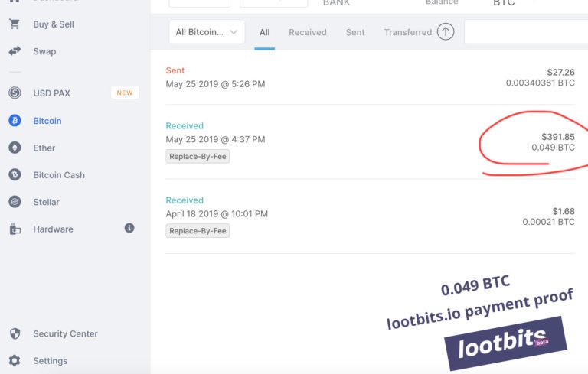Click the date May 25 2019 @ 4:37 PM

215,139
